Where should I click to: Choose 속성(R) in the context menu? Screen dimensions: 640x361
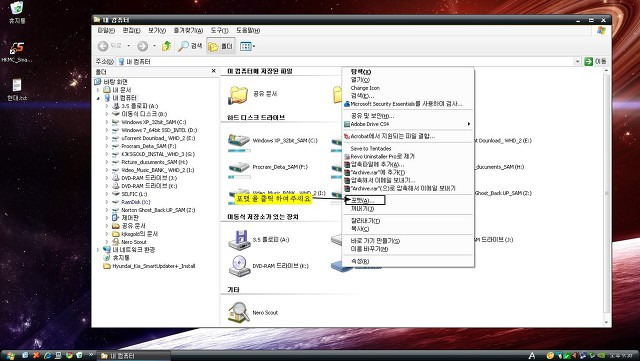[x=408, y=261]
